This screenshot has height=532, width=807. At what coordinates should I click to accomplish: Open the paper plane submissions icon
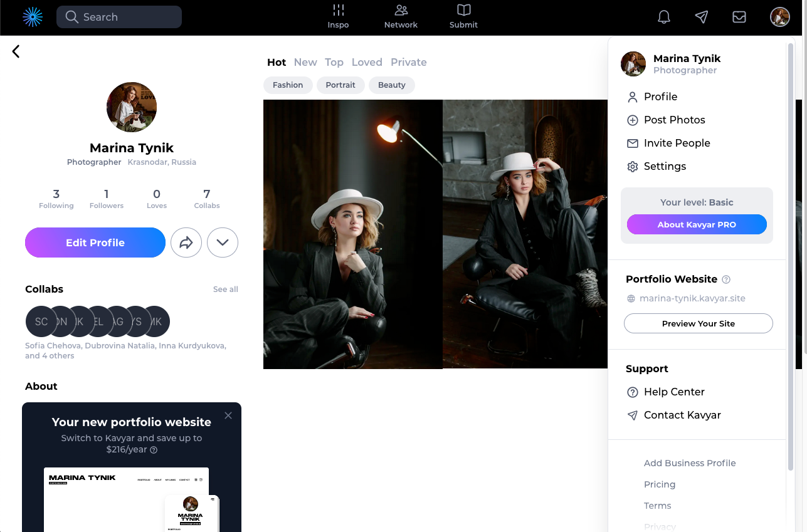tap(702, 17)
